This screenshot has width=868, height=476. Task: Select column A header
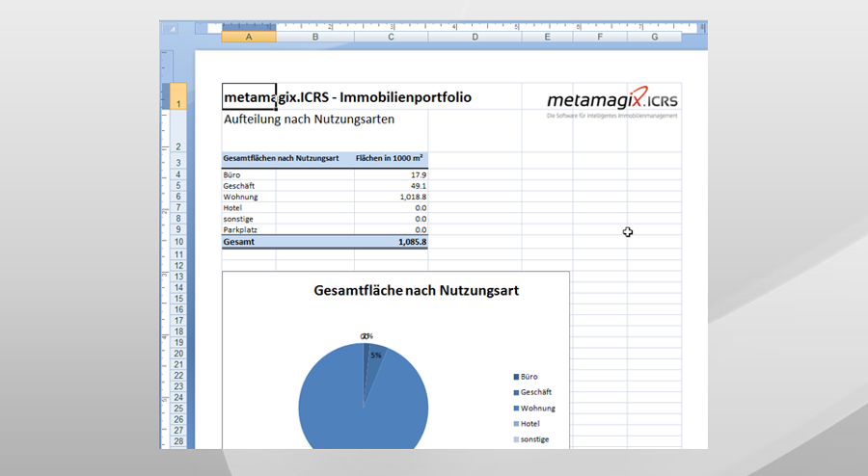(249, 37)
